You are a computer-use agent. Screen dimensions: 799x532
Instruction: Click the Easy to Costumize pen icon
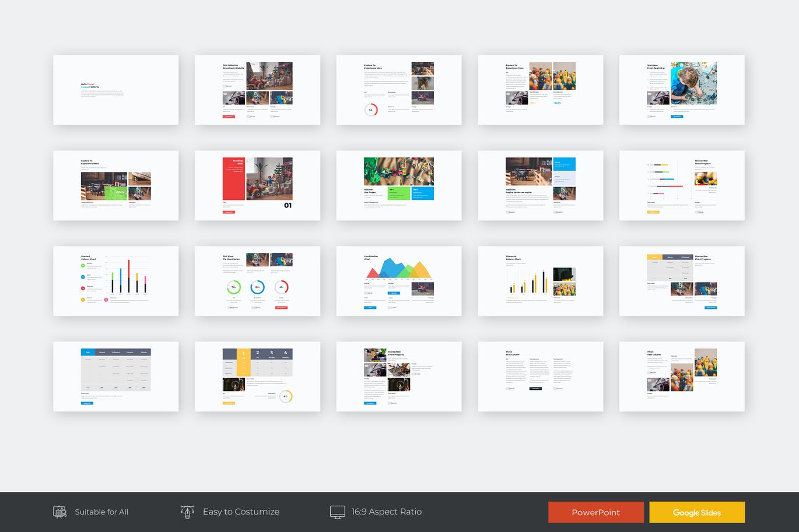[x=187, y=512]
